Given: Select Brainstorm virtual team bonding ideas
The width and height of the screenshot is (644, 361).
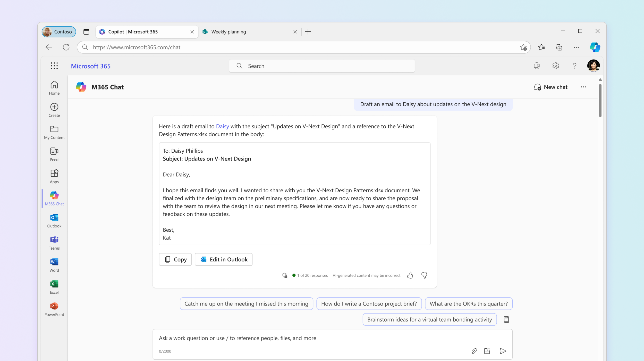Looking at the screenshot, I should click(429, 319).
